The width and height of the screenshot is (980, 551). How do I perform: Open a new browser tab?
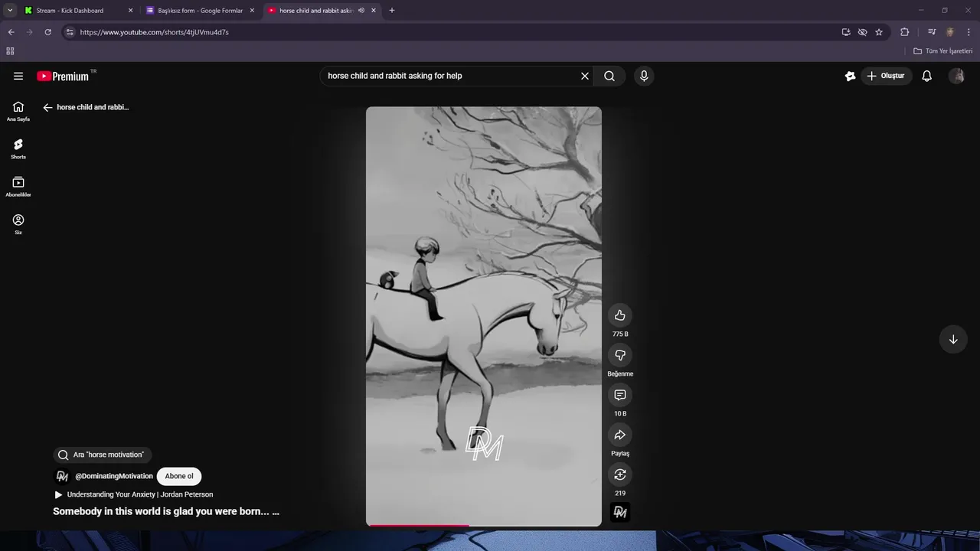[x=392, y=11]
